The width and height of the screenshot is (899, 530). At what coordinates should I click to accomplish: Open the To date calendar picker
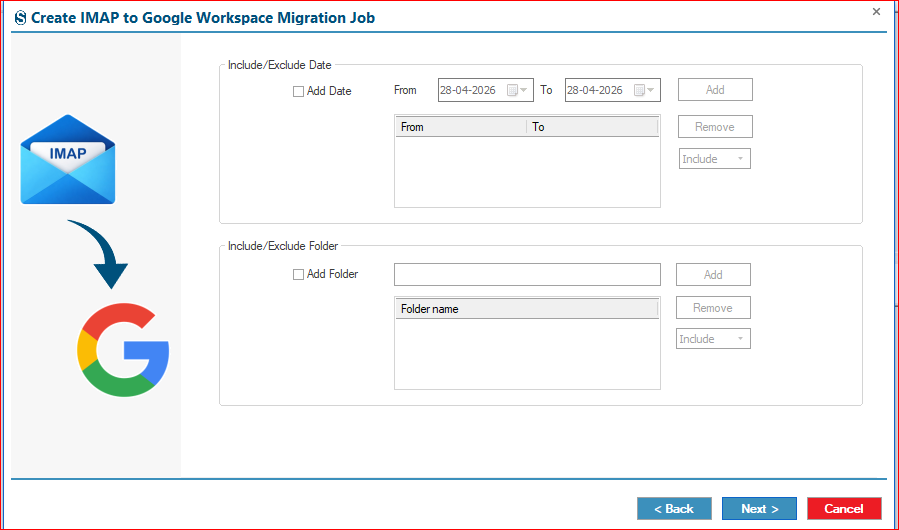point(644,90)
